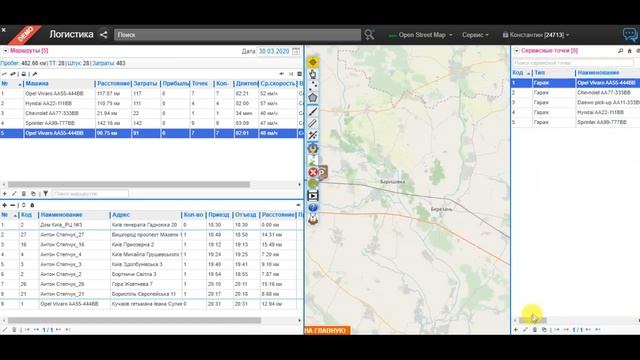
Task: Click the add plus icon under routes table
Action: pos(4,193)
